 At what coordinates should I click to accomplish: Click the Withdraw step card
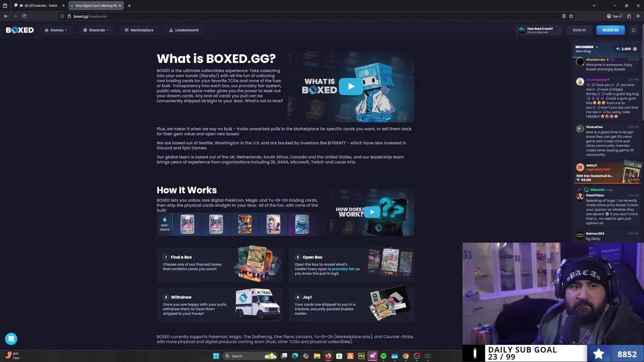pyautogui.click(x=220, y=305)
